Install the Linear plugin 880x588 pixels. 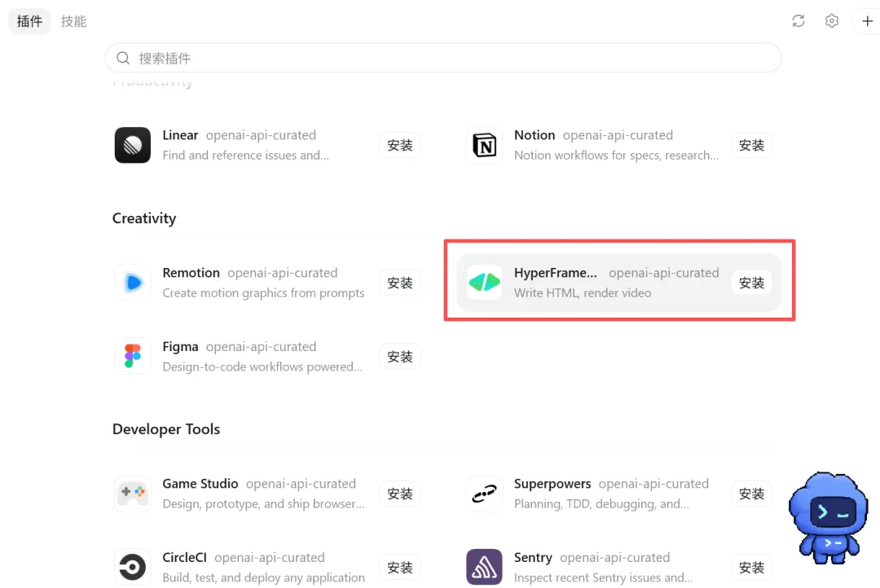(400, 145)
